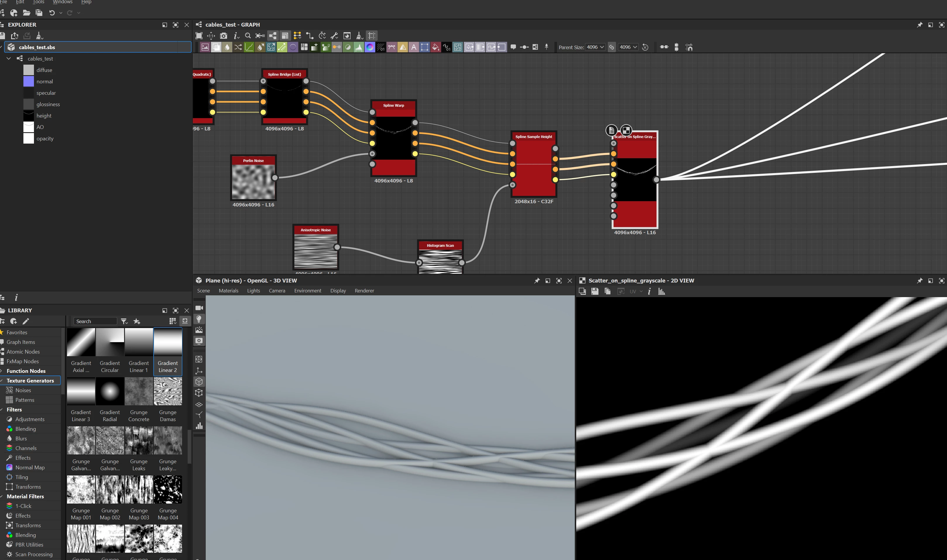Open the Materials menu in 3D view
The height and width of the screenshot is (560, 947).
pos(229,291)
